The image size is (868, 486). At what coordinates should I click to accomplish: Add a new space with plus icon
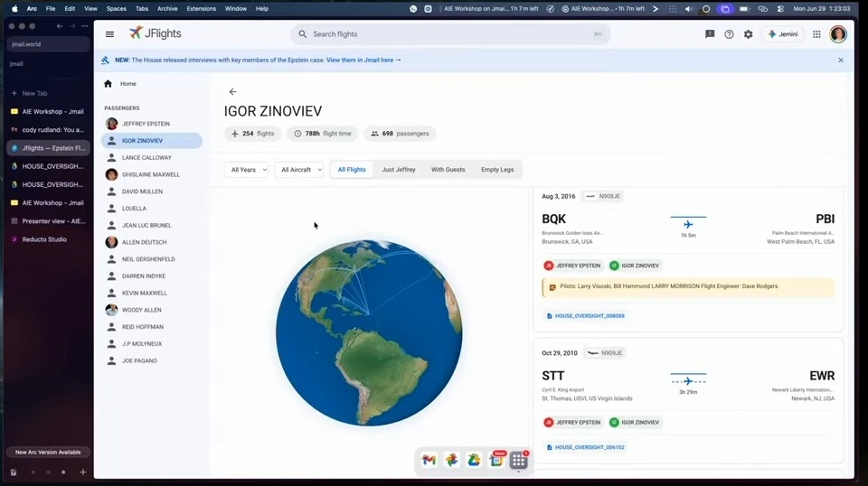[82, 472]
